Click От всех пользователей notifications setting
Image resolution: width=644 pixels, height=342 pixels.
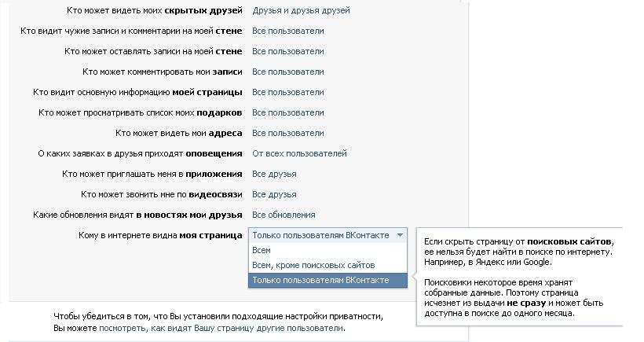pos(299,154)
